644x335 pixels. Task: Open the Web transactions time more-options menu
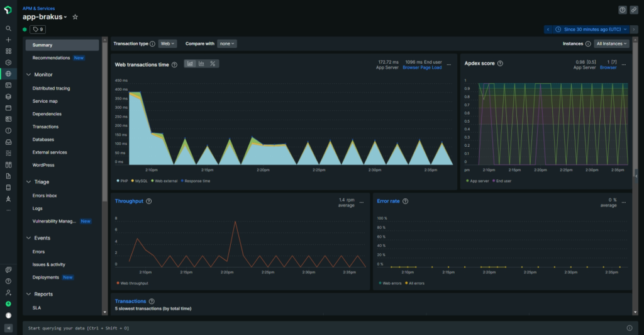pos(448,64)
